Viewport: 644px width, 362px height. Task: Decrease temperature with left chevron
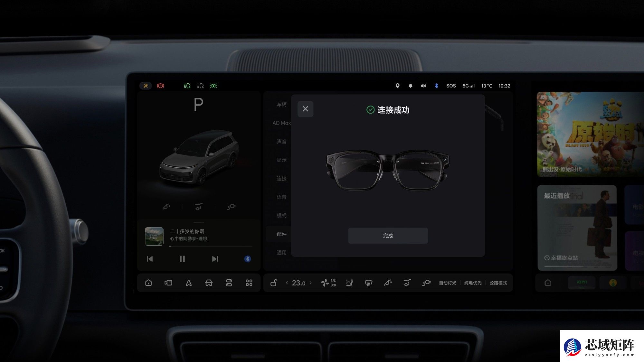[287, 283]
